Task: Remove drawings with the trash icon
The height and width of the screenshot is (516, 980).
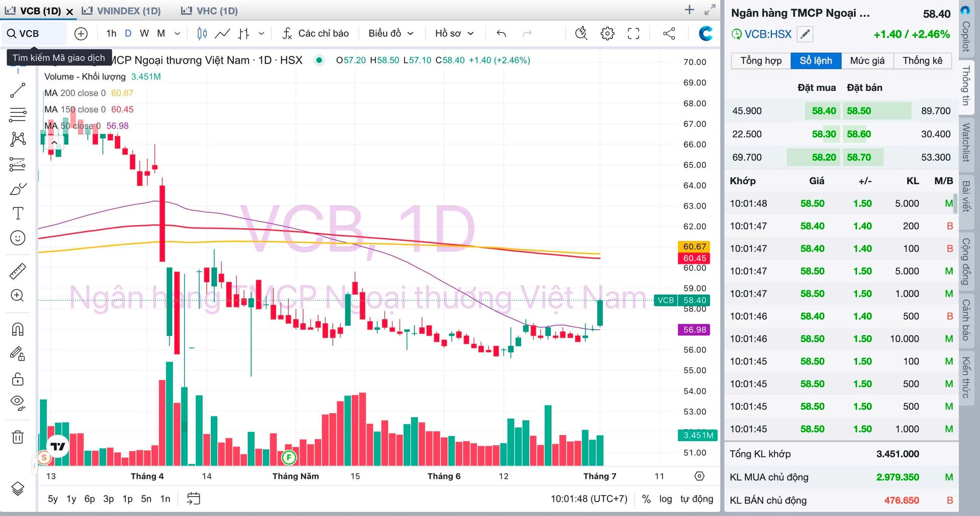Action: click(x=18, y=437)
